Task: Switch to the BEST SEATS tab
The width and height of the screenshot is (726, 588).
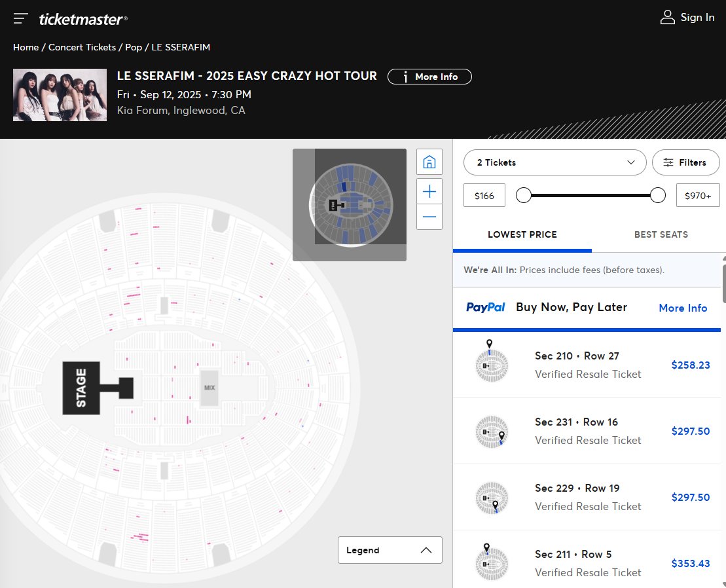Action: 661,234
